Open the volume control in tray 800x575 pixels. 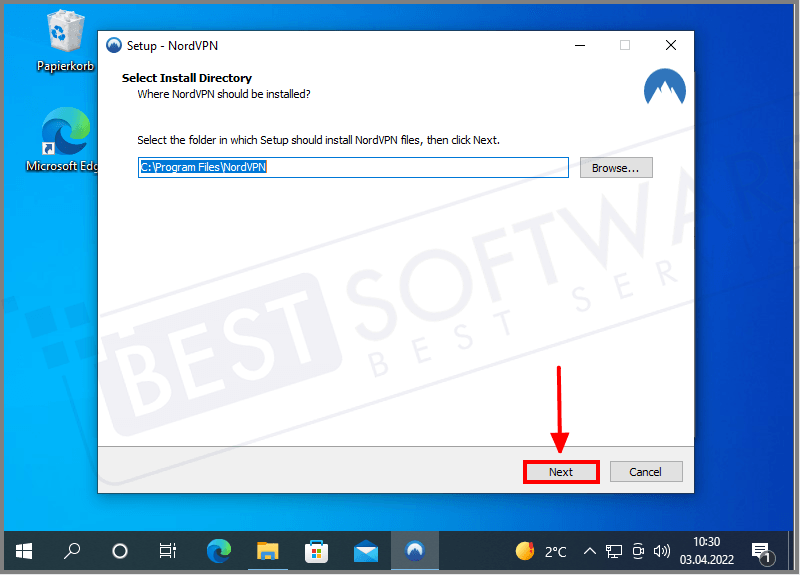click(x=661, y=551)
